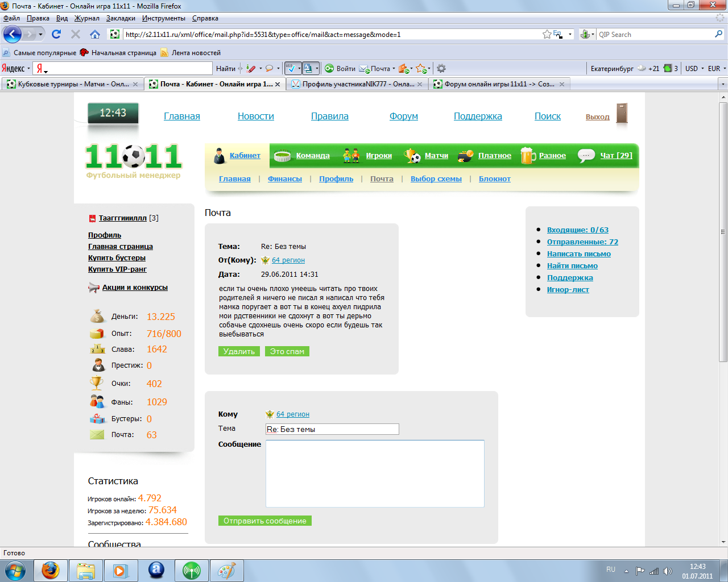
Task: Open the Команда stadium icon in the menu
Action: coord(283,156)
